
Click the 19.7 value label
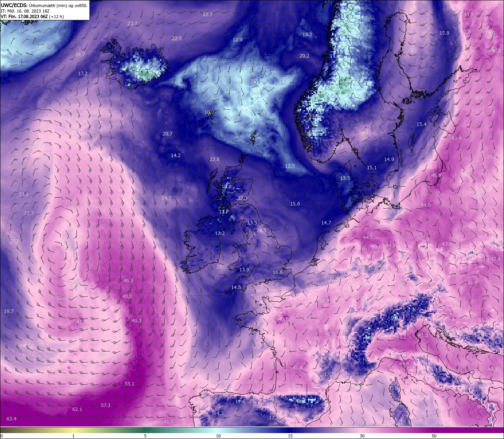[x=9, y=311]
